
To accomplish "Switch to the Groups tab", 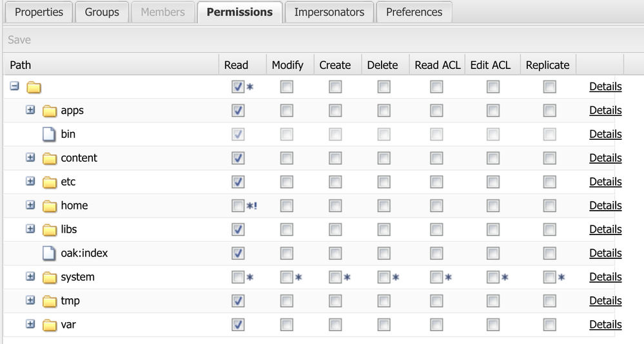I will coord(102,12).
